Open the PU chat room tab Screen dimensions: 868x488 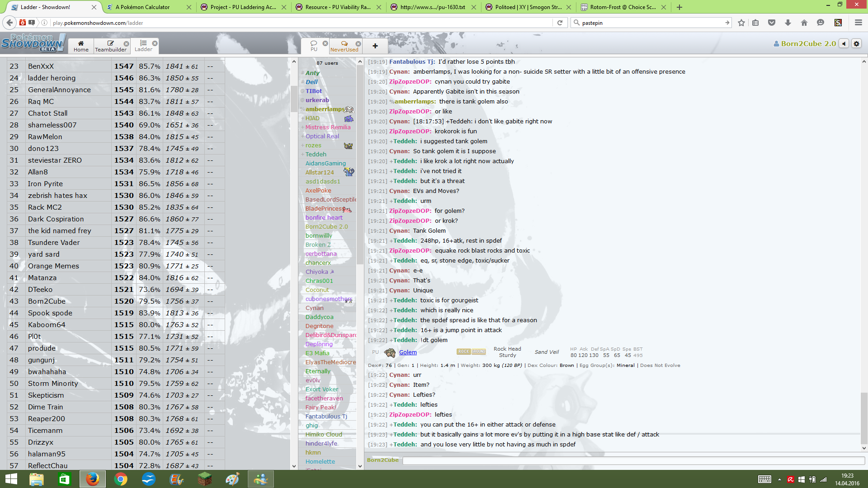314,46
